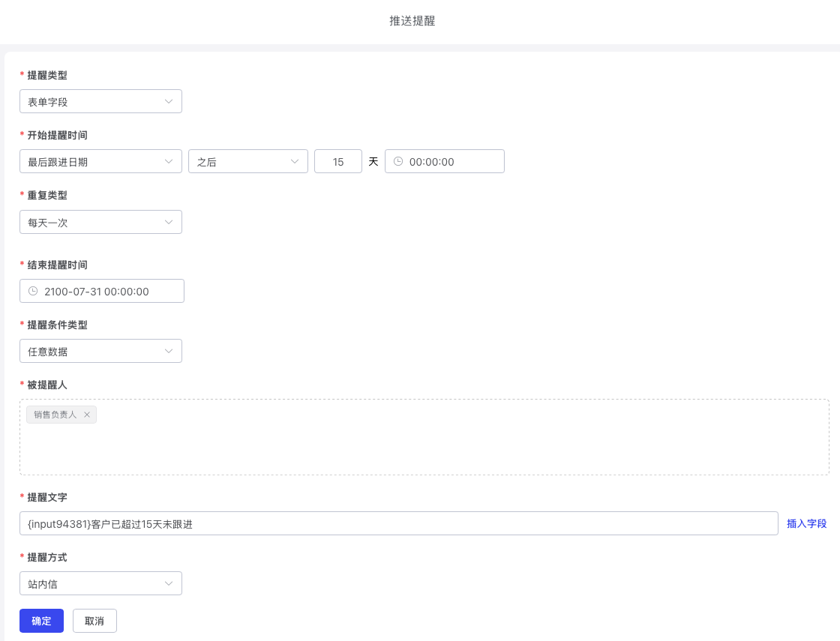Click the clock icon in end time field
840x641 pixels.
[33, 291]
